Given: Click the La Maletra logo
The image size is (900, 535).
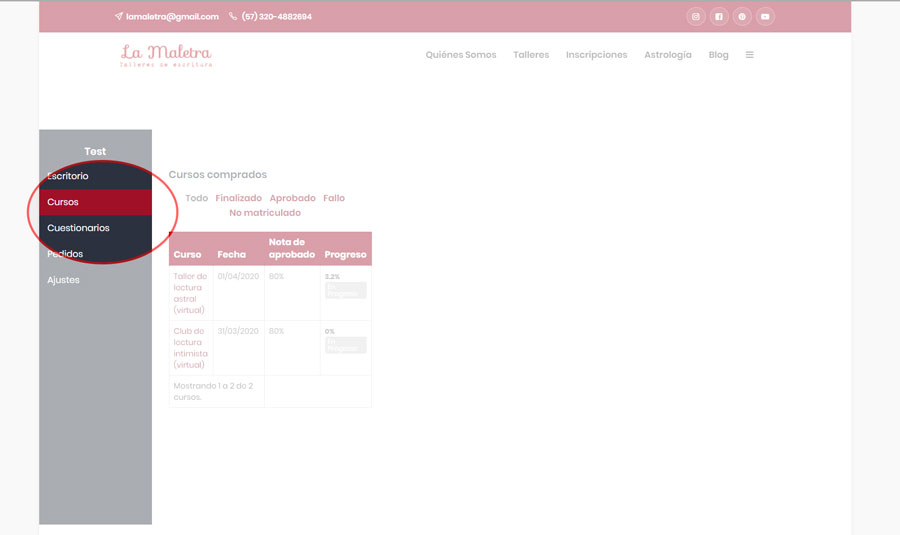Looking at the screenshot, I should pyautogui.click(x=166, y=56).
